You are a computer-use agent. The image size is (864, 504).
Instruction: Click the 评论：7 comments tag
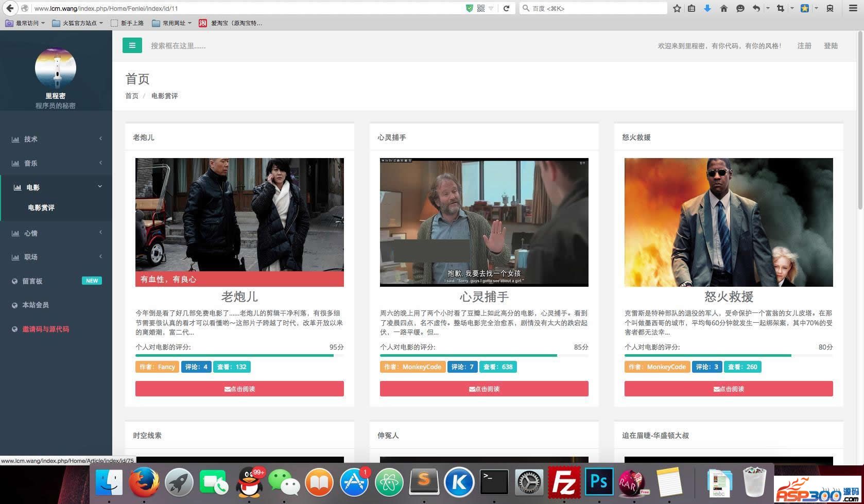click(462, 367)
